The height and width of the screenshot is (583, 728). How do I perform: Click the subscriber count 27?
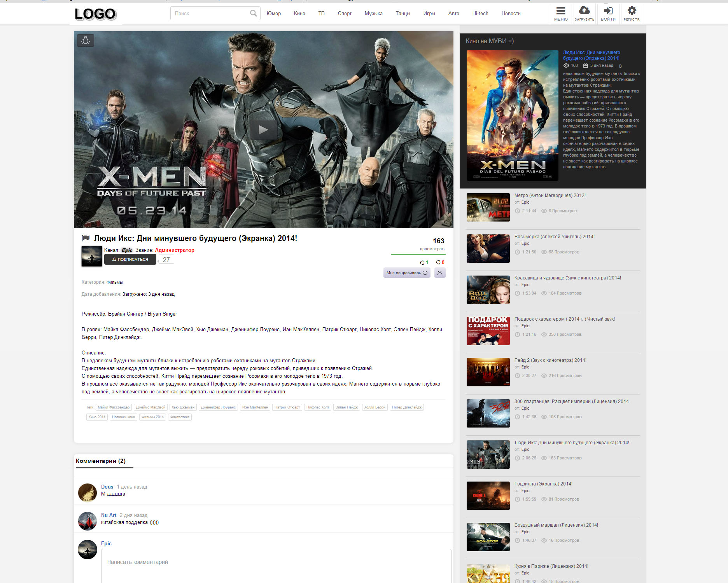[x=166, y=260]
